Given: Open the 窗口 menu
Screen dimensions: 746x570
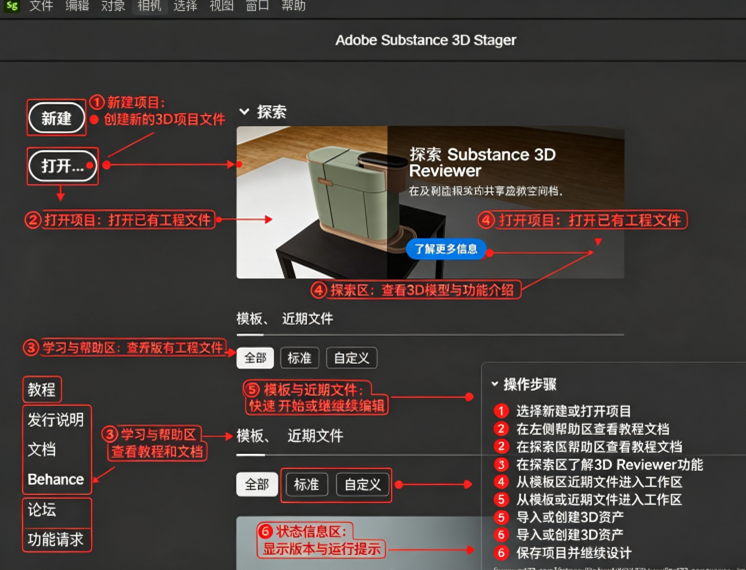Looking at the screenshot, I should click(x=257, y=6).
